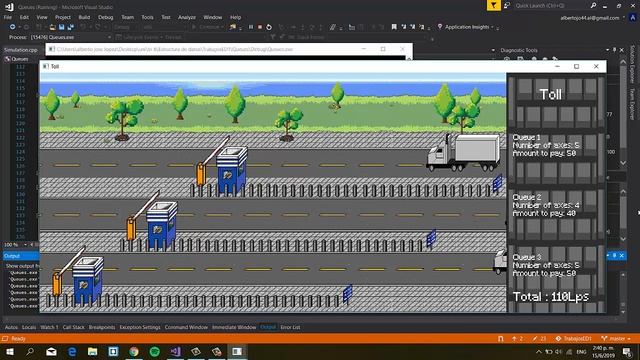Open the Error List tab
The height and width of the screenshot is (360, 640).
[x=290, y=327]
